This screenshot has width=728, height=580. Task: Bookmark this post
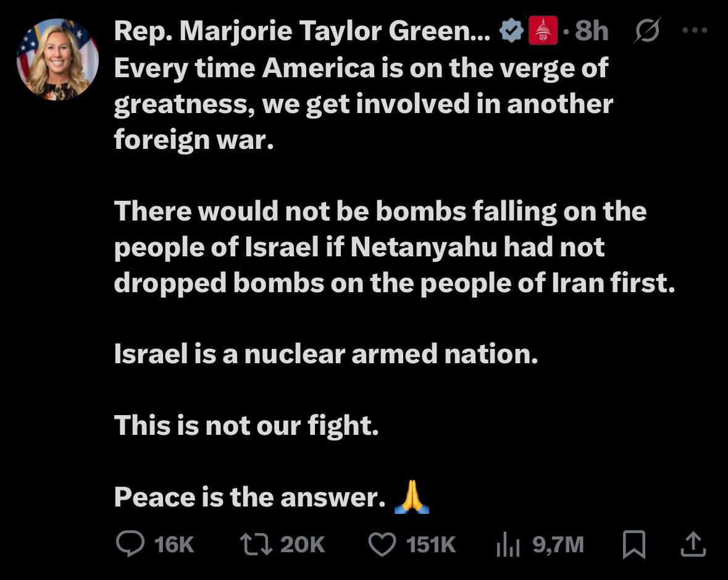635,544
